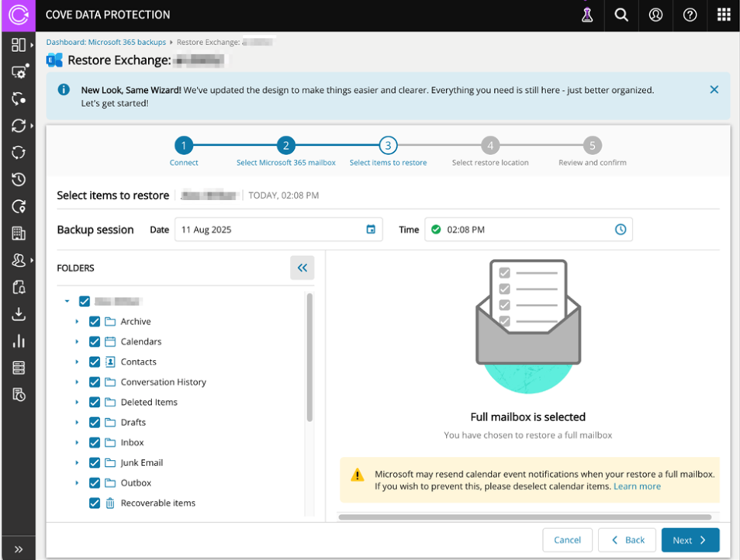This screenshot has width=740, height=560.
Task: Click the Cove Data Protection logo
Action: click(19, 15)
